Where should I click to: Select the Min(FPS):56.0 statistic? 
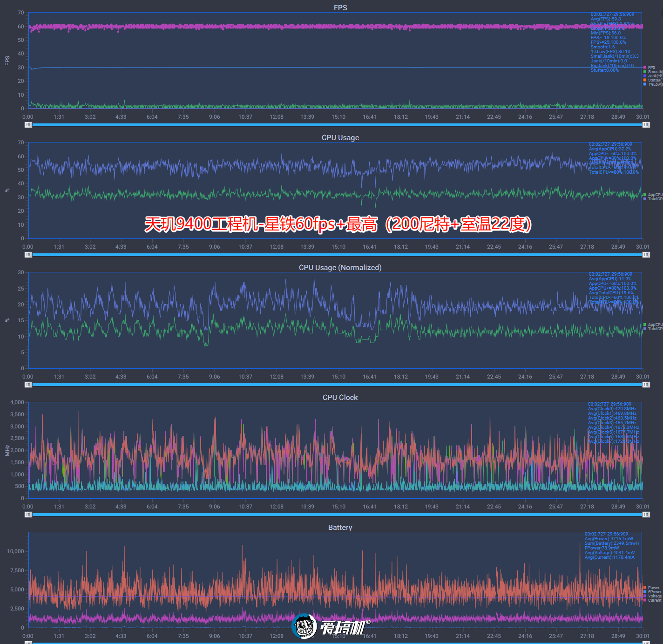[x=606, y=33]
